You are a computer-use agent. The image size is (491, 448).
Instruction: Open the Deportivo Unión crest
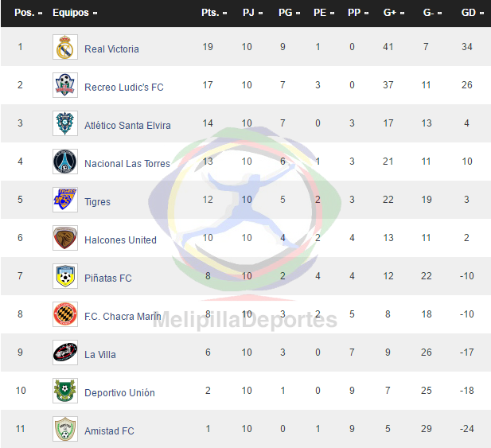(65, 391)
